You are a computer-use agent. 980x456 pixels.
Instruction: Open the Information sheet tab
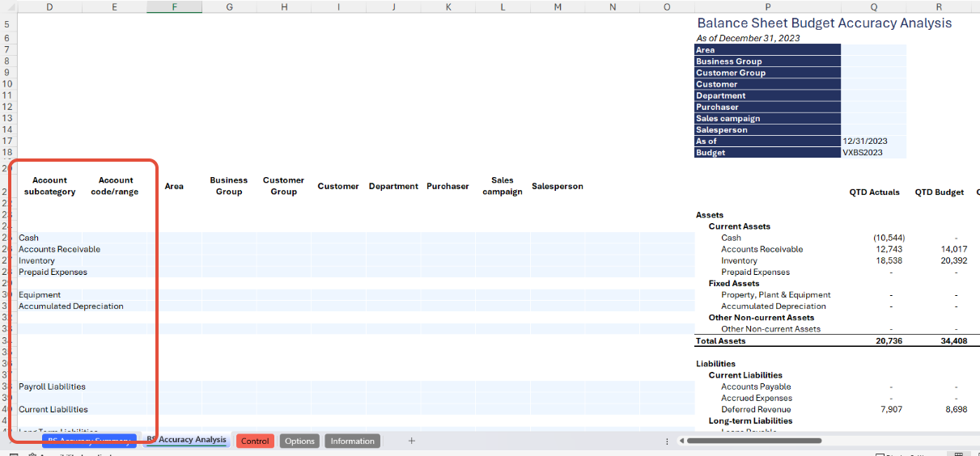pyautogui.click(x=352, y=441)
